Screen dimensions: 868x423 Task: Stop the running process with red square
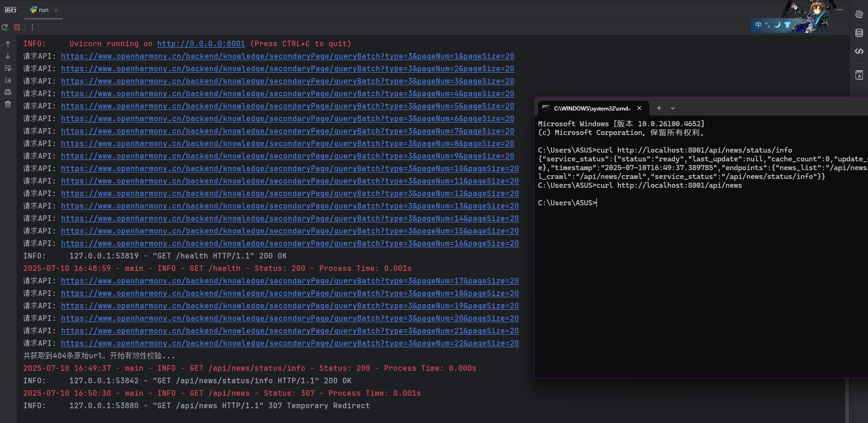17,27
